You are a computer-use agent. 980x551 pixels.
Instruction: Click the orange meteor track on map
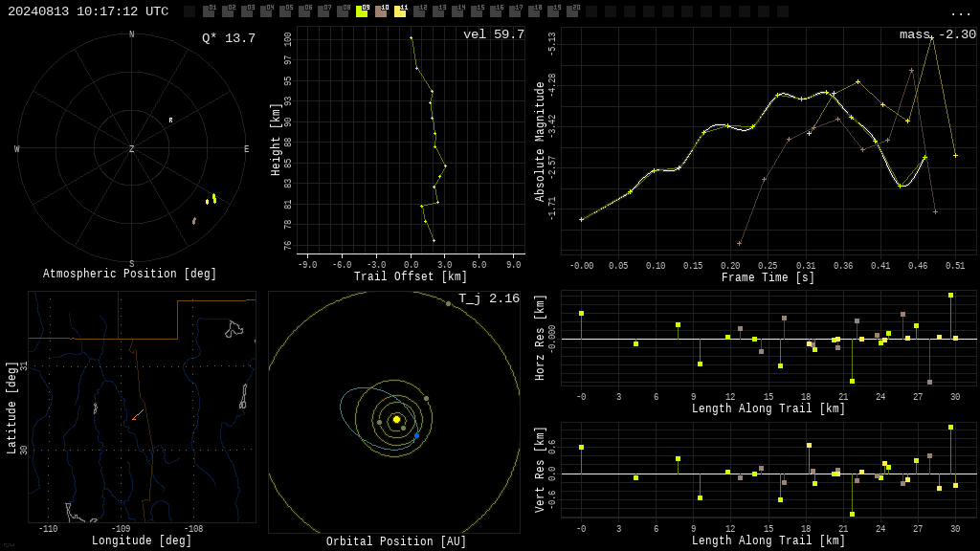(138, 415)
